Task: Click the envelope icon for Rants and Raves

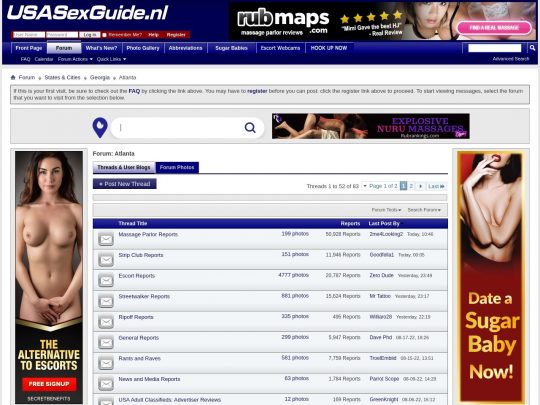Action: [x=106, y=363]
